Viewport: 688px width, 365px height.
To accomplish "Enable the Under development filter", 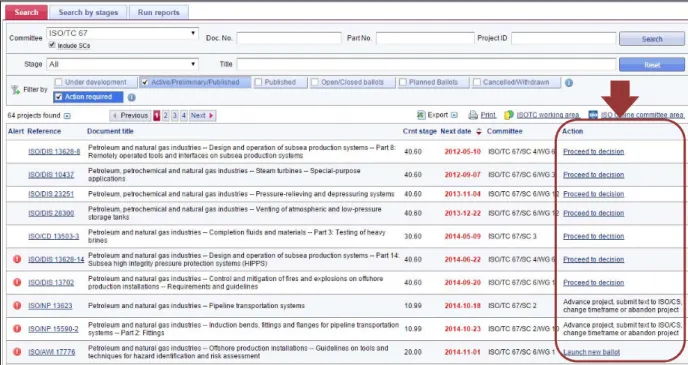I will (x=58, y=82).
